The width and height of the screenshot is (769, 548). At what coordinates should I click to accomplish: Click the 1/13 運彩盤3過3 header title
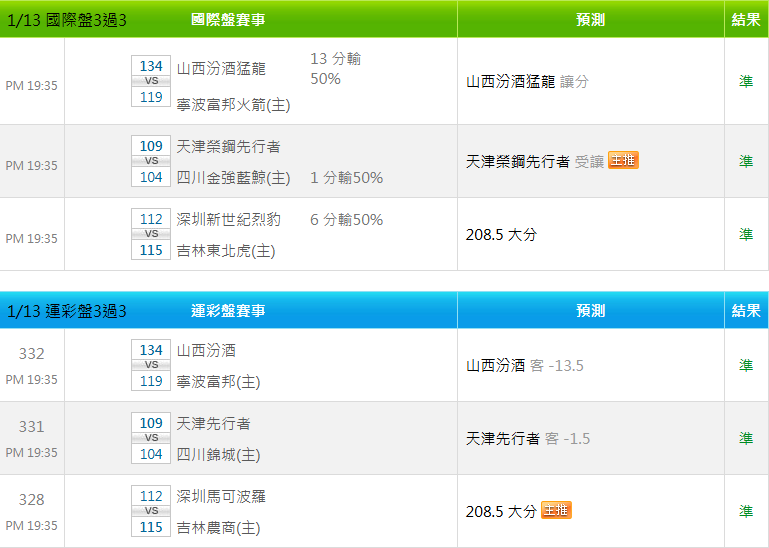coord(67,311)
